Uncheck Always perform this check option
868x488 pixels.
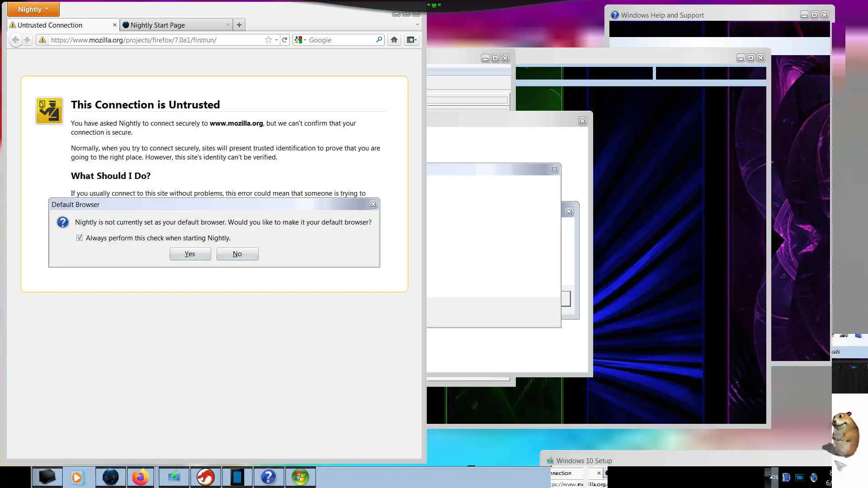(80, 238)
